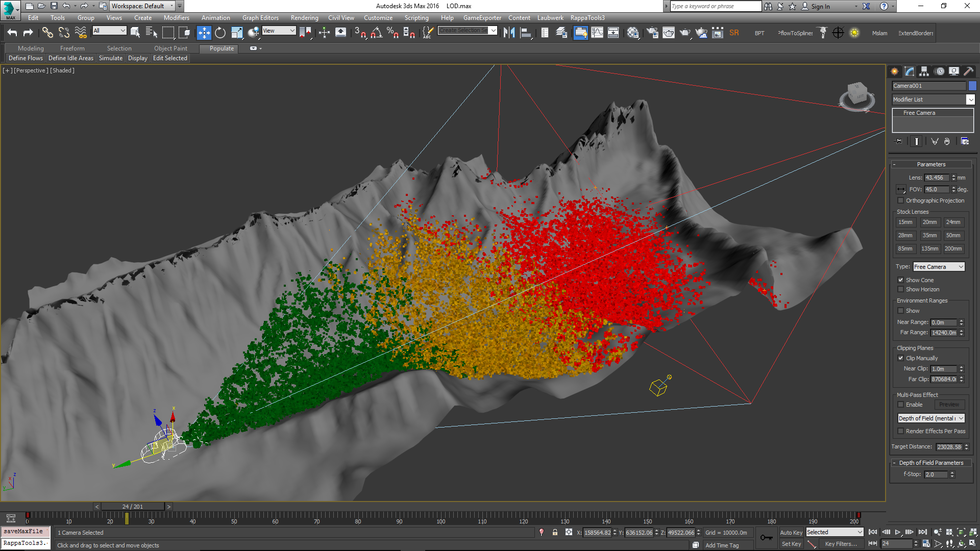The image size is (980, 551).
Task: Uncheck Clip Manually option
Action: pos(901,358)
